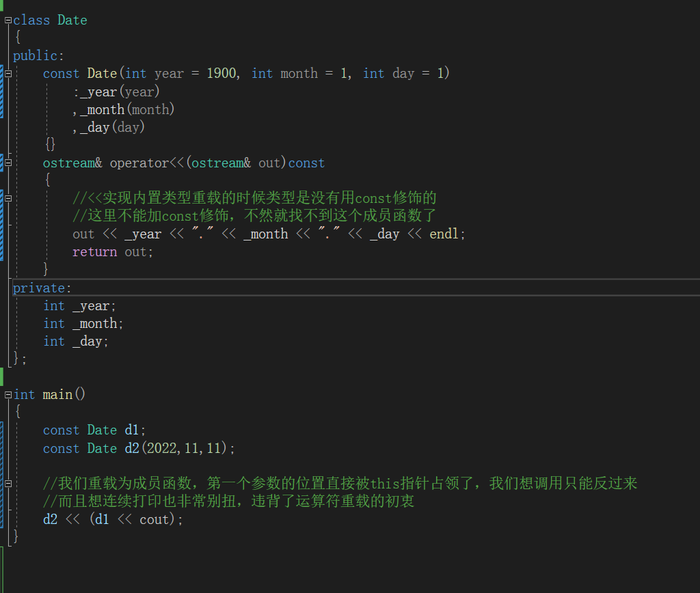Collapse the operator<< function block
The image size is (700, 593).
(x=8, y=163)
